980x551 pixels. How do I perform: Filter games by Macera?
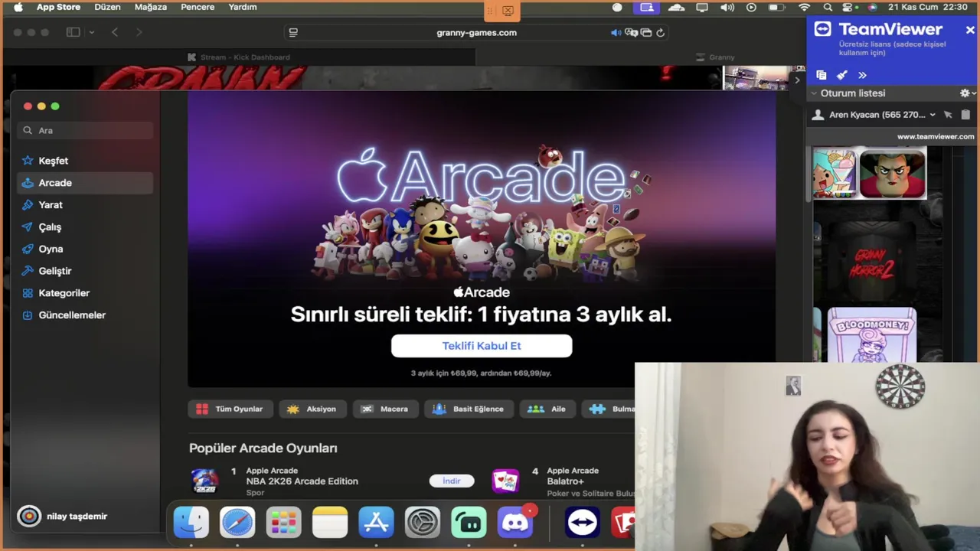(385, 409)
